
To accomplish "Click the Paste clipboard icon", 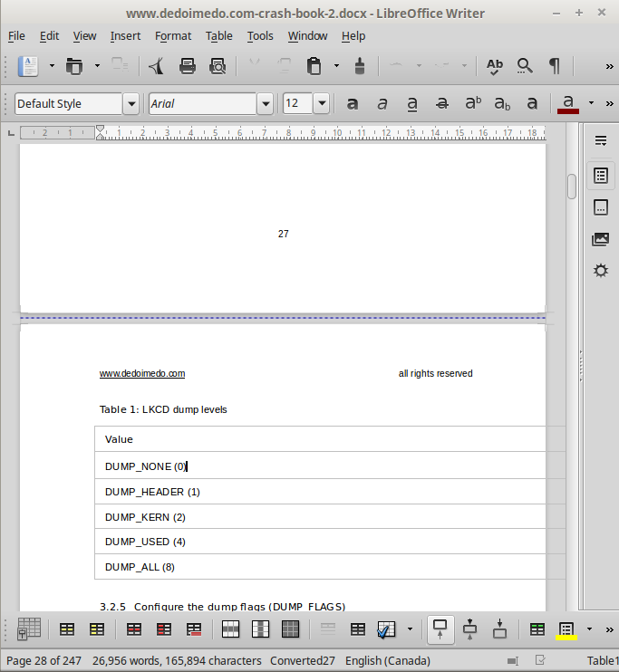I will [314, 66].
